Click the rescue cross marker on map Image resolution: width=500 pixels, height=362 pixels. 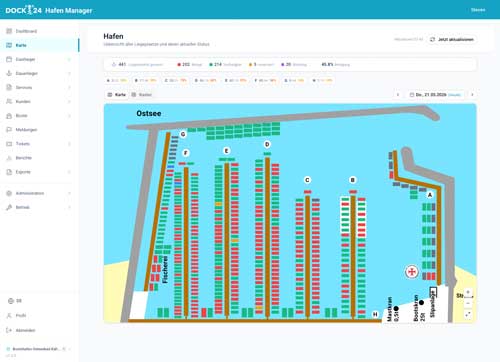412,272
